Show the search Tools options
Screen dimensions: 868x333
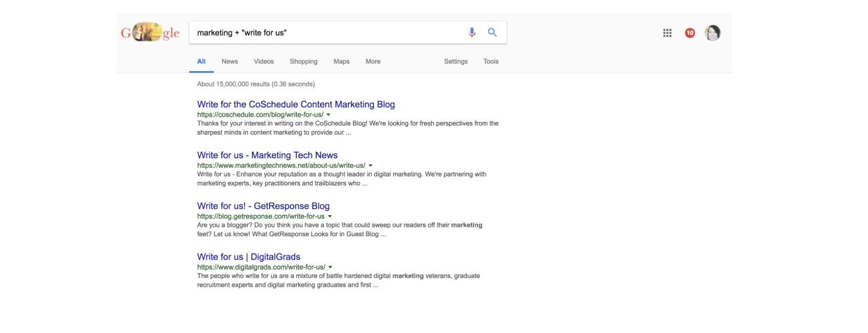(x=491, y=61)
